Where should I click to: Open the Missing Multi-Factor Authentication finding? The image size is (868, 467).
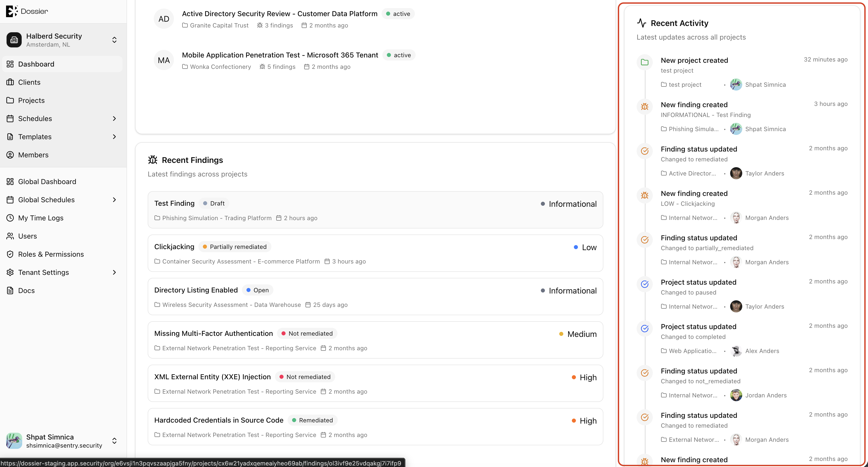coord(375,340)
